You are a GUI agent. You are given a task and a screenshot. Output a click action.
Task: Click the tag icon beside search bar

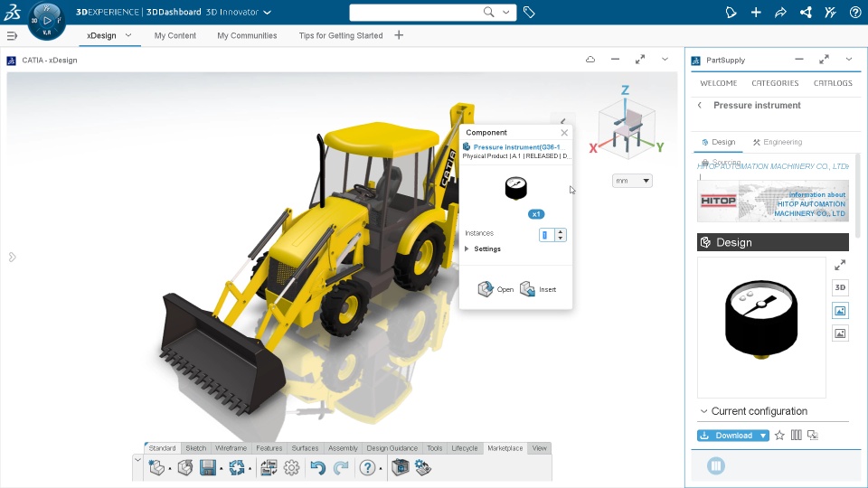(x=529, y=12)
